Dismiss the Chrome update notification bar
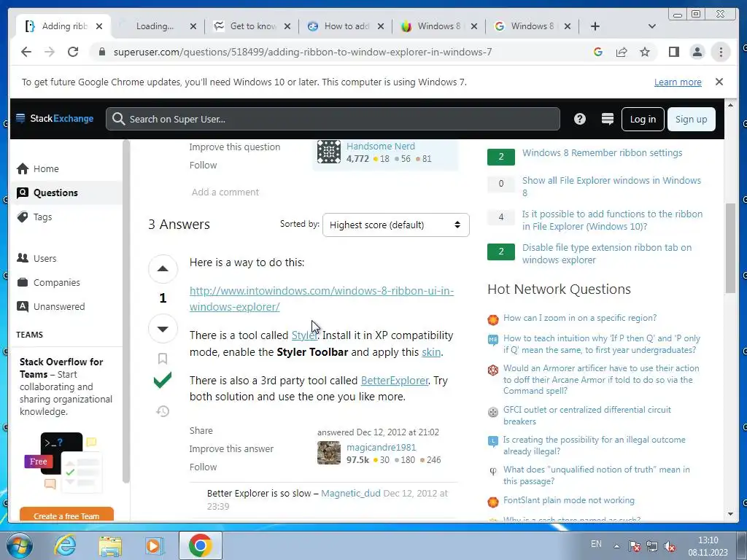Screen dimensions: 747x560 (x=719, y=82)
